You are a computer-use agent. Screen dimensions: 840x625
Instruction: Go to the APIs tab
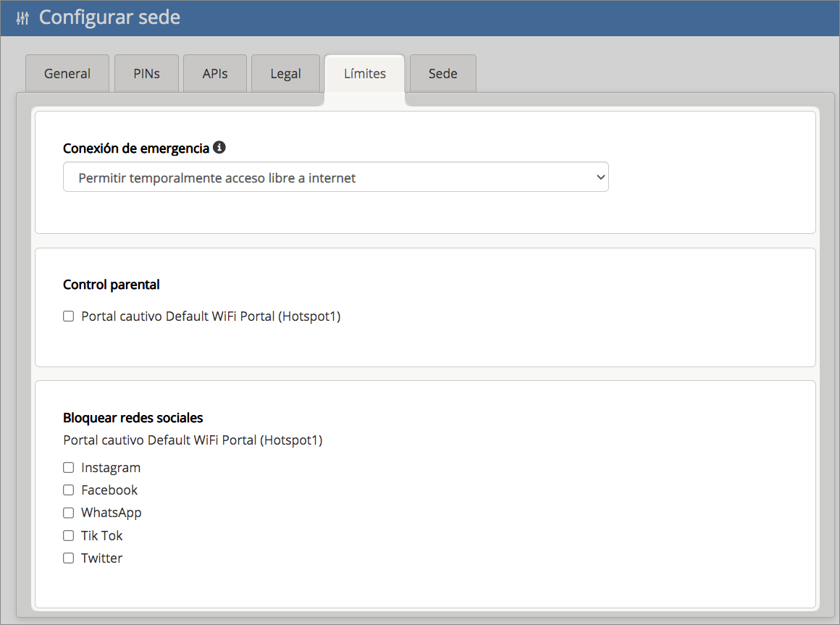215,74
